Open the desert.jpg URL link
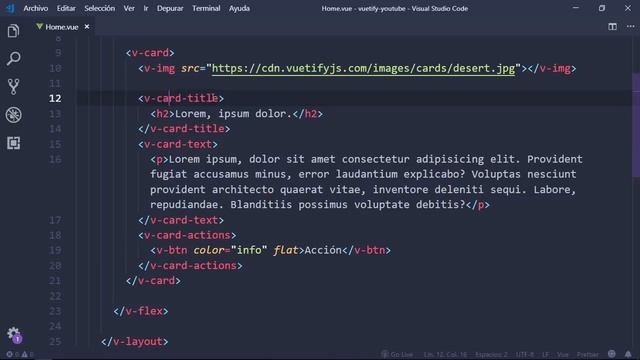This screenshot has width=640, height=360. click(363, 68)
